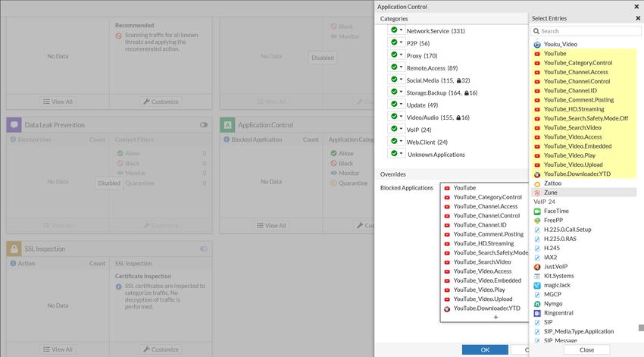Screen dimensions: 644x357
Task: Open action dropdown for Social.Media category
Action: [396, 80]
